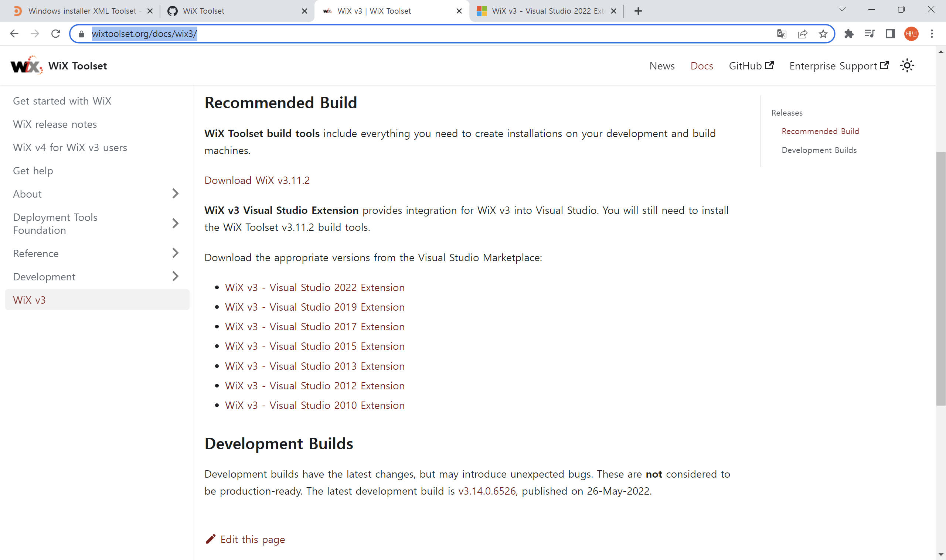
Task: Click scrollbar down arrow
Action: (941, 554)
